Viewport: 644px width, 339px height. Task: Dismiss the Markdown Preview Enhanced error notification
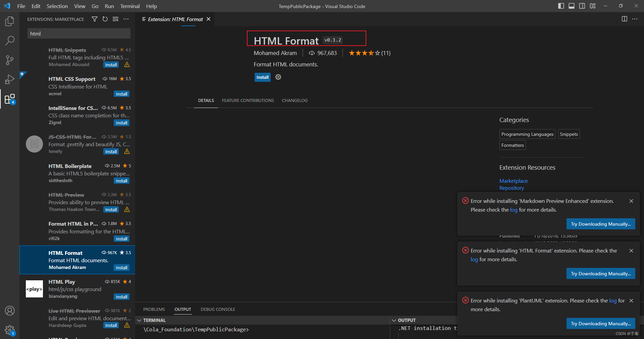(x=631, y=201)
